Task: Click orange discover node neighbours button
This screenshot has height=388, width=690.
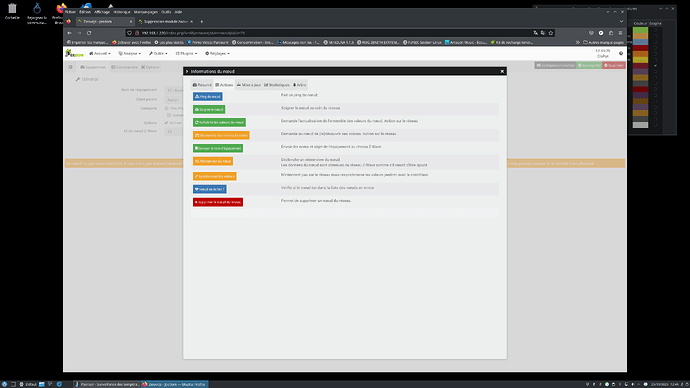Action: click(x=221, y=135)
